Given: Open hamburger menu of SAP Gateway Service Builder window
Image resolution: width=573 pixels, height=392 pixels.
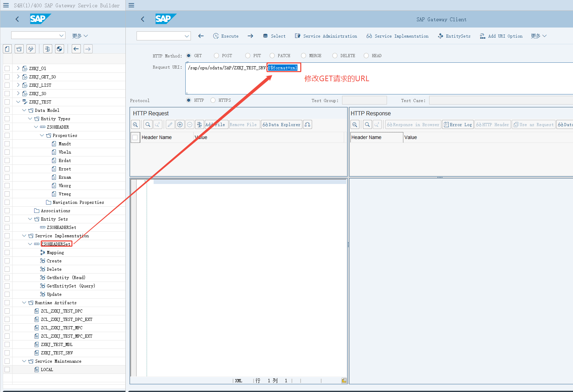Looking at the screenshot, I should 6,5.
